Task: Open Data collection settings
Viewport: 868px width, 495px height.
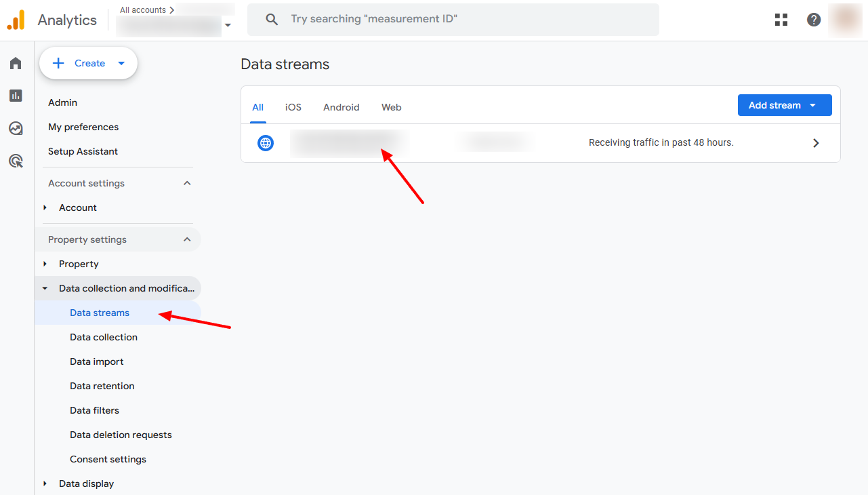Action: pyautogui.click(x=104, y=337)
